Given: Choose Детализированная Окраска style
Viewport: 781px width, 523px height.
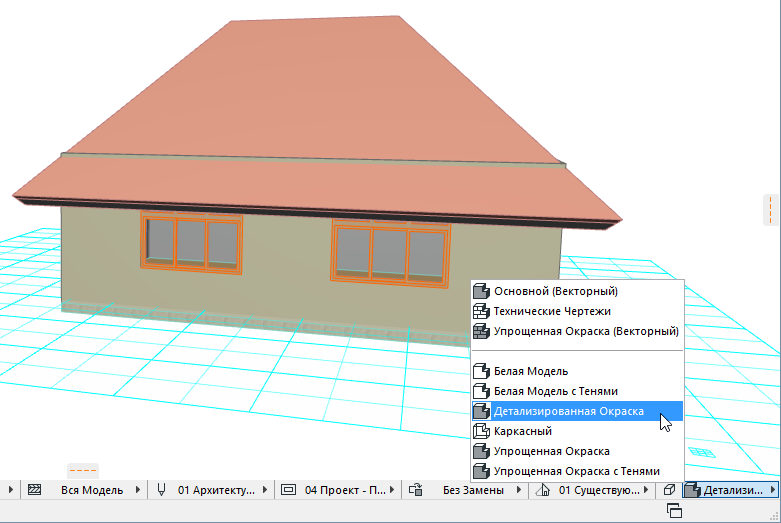Looking at the screenshot, I should [577, 411].
